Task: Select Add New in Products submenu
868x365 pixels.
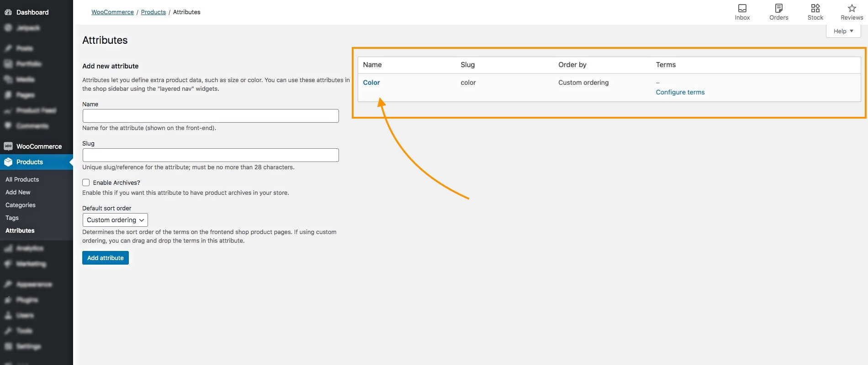Action: pos(18,192)
